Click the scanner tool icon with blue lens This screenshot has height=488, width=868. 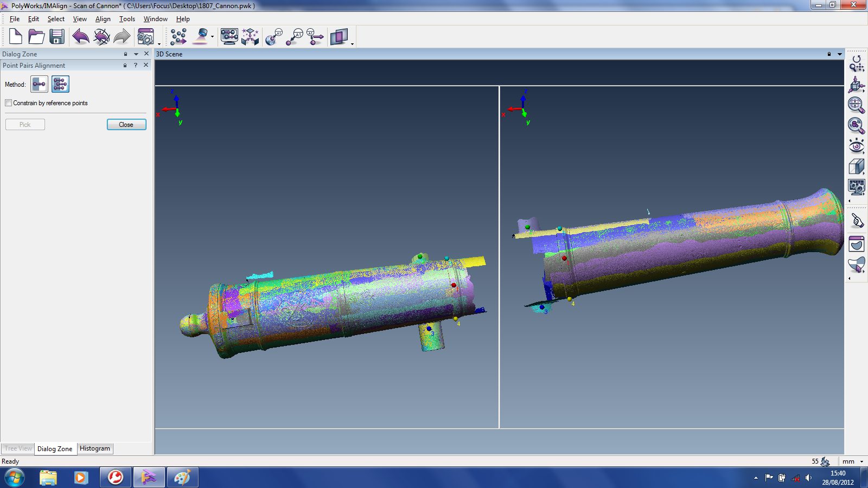pyautogui.click(x=202, y=36)
